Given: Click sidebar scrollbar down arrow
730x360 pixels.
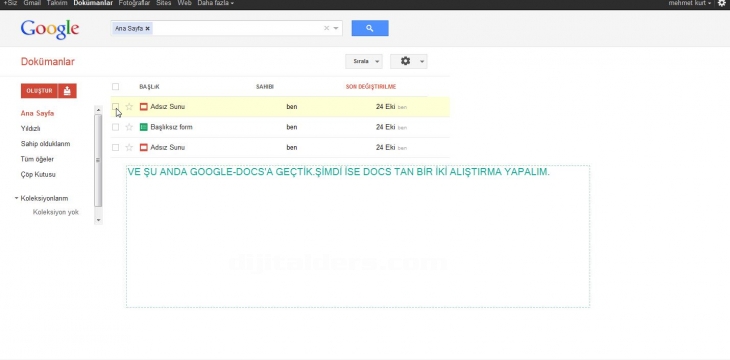Looking at the screenshot, I should 98,220.
